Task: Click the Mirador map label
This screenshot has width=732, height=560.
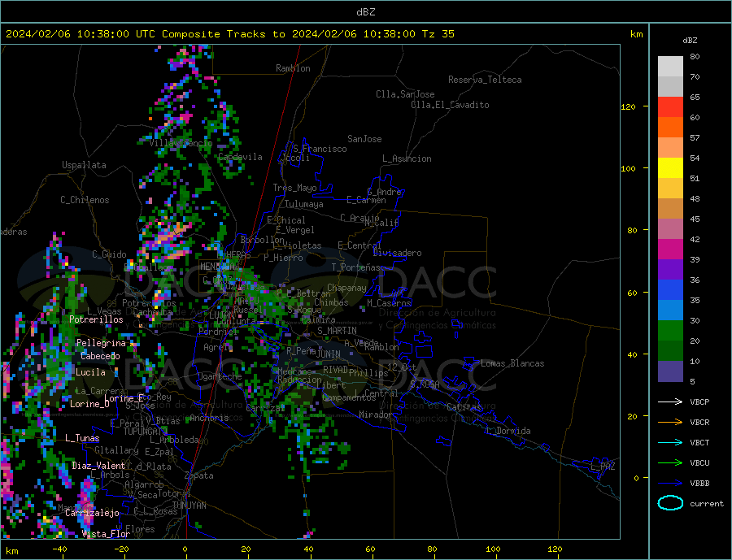Action: [x=376, y=415]
